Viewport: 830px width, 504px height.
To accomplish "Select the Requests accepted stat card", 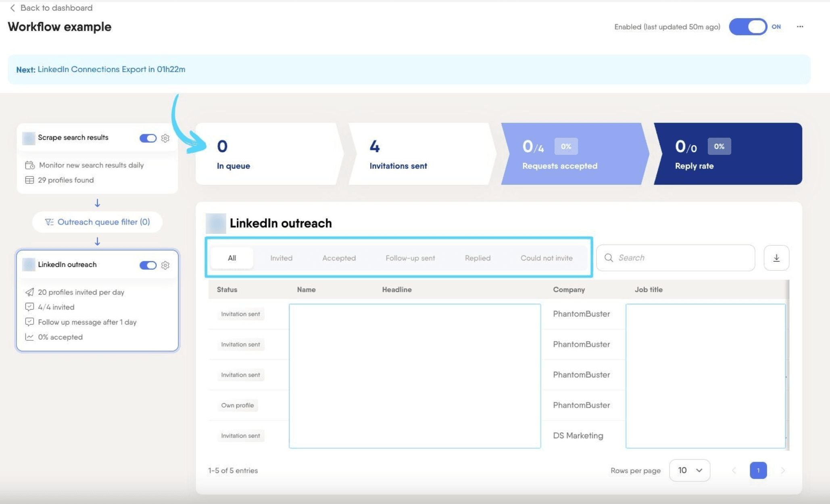I will coord(575,154).
